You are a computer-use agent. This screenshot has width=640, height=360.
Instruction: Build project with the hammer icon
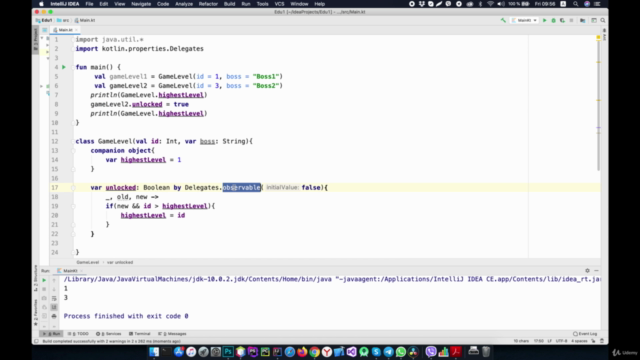pos(503,20)
